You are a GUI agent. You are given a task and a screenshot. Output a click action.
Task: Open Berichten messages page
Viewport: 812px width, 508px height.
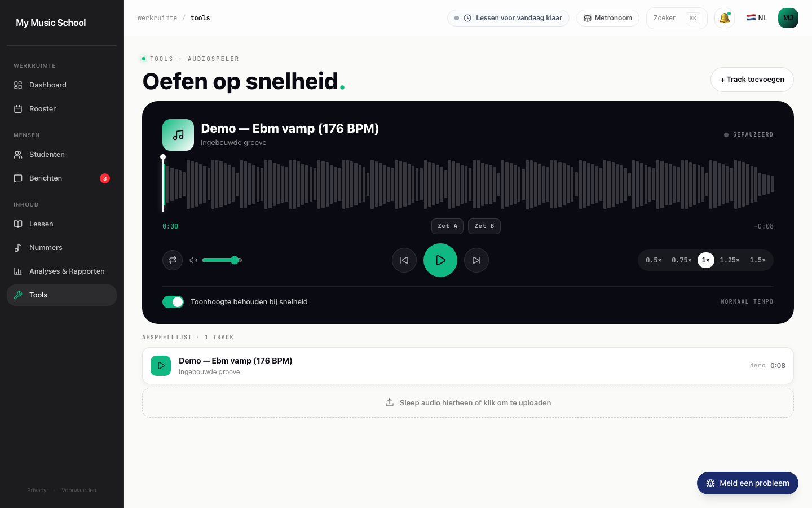point(61,178)
